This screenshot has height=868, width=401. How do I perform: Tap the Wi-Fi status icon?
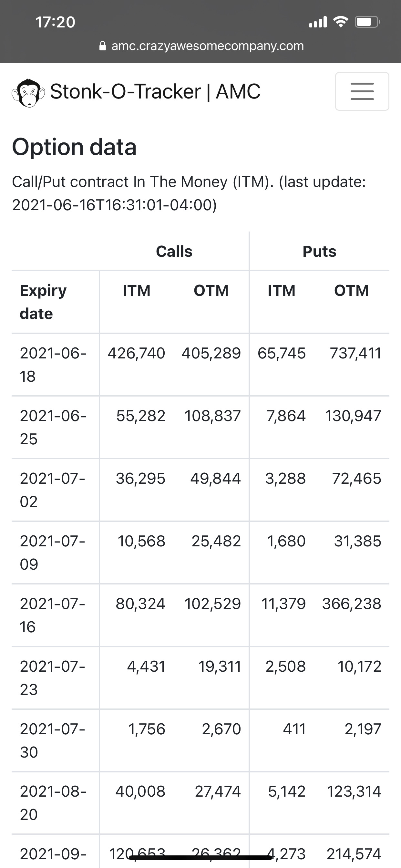click(340, 22)
